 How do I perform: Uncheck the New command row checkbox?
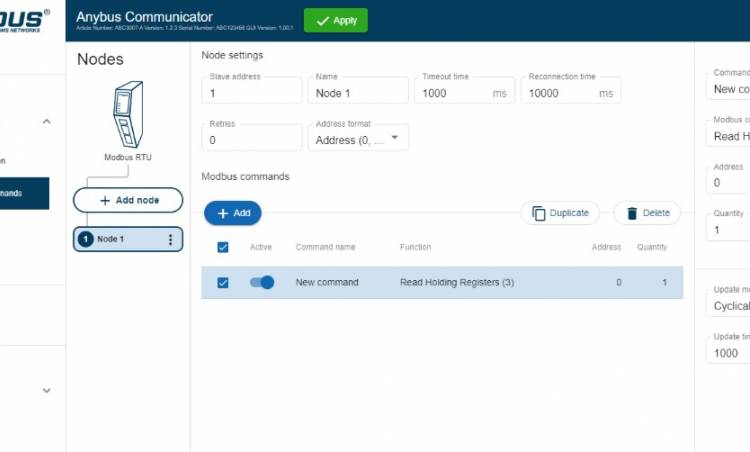[223, 283]
